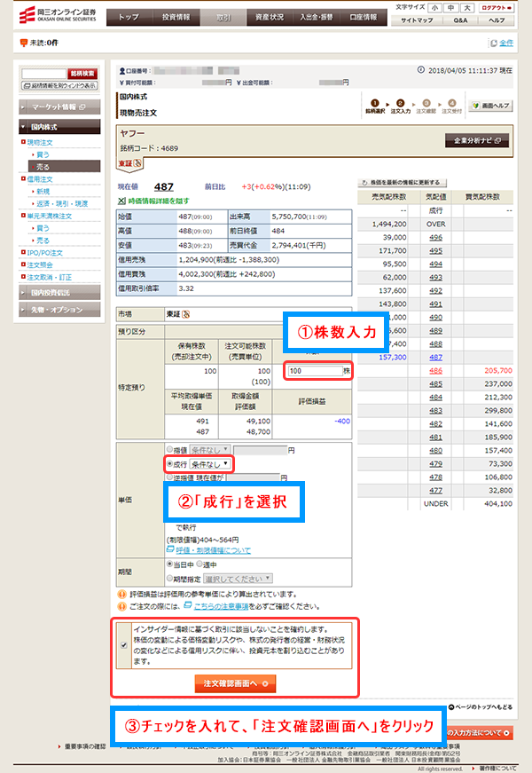
Task: Click the share quantity input field
Action: 316,371
